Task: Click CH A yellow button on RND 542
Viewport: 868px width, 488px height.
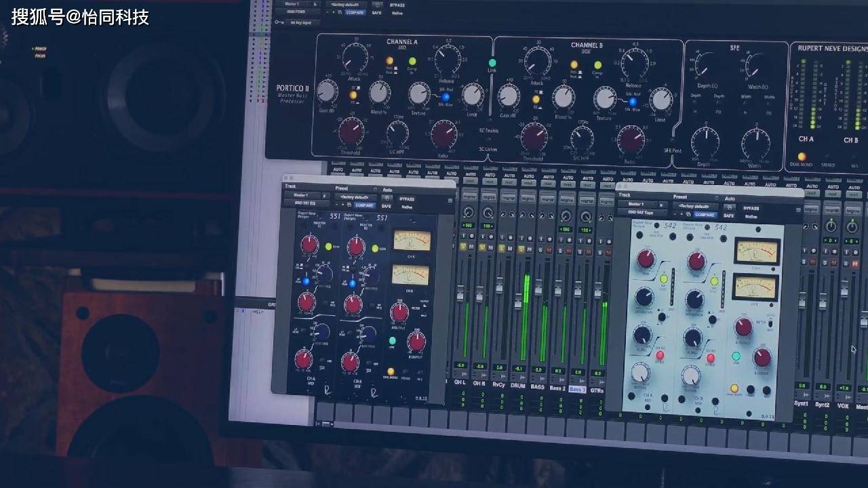Action: (664, 279)
